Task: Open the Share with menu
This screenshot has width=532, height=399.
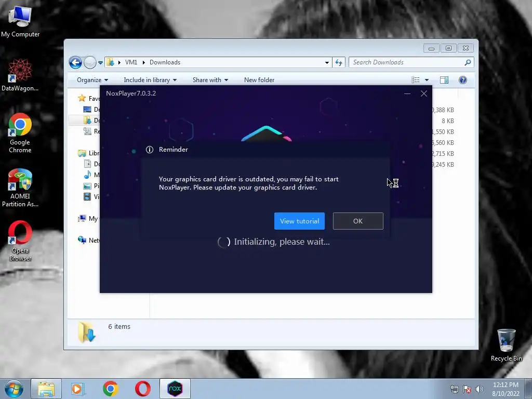Action: pos(210,80)
